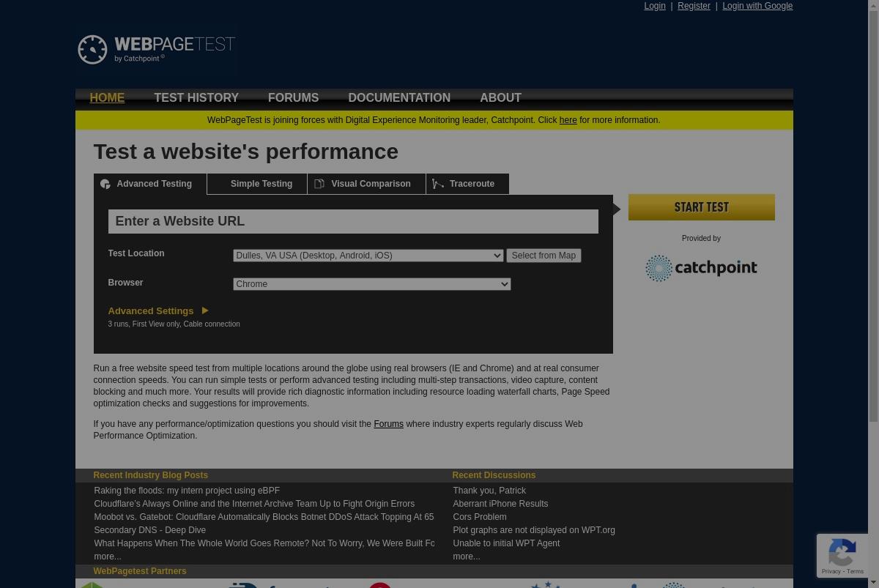Open the Forums link in description

point(388,424)
